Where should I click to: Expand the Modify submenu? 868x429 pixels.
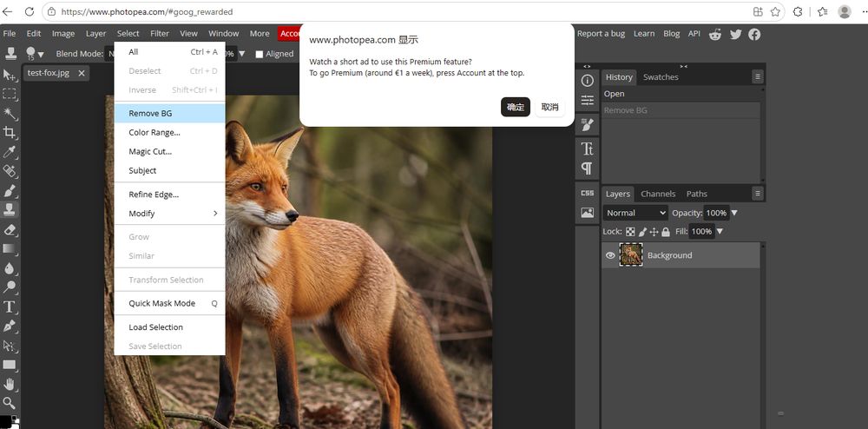(x=170, y=214)
